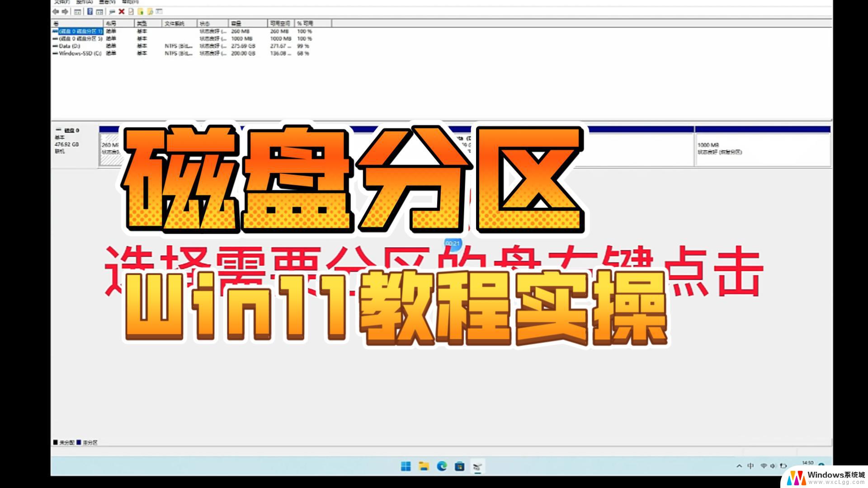Click the 99 % free cell
The image size is (868, 488).
pyautogui.click(x=303, y=46)
